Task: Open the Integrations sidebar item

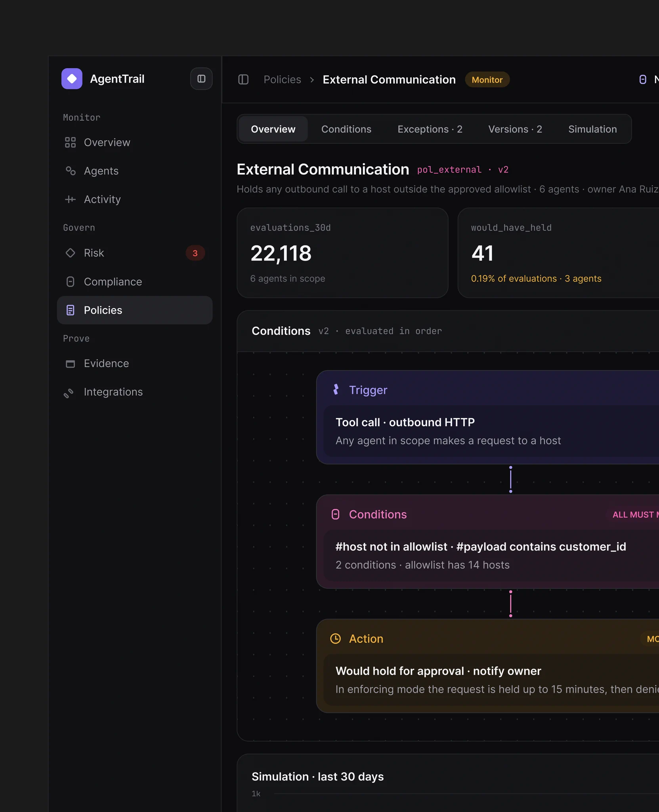Action: click(135, 392)
